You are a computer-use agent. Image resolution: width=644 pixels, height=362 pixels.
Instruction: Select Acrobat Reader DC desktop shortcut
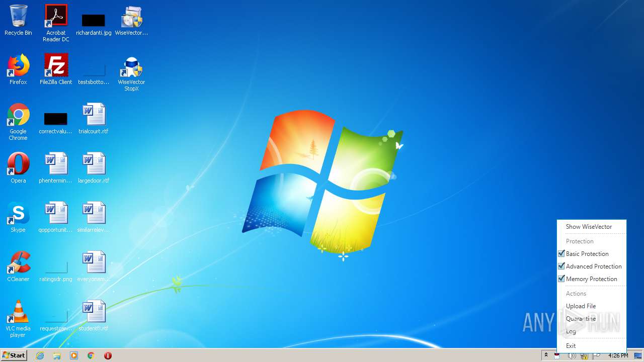point(56,23)
